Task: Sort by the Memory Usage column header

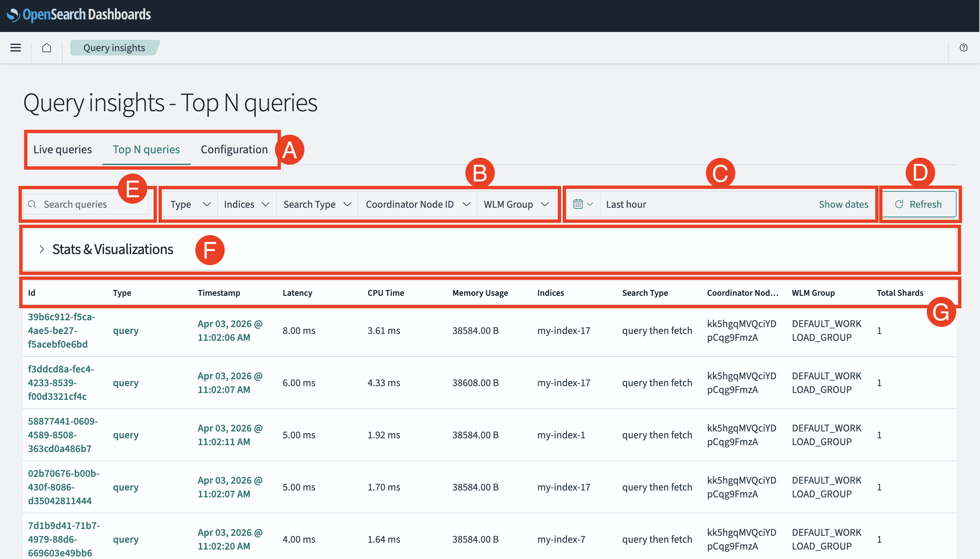Action: 480,293
